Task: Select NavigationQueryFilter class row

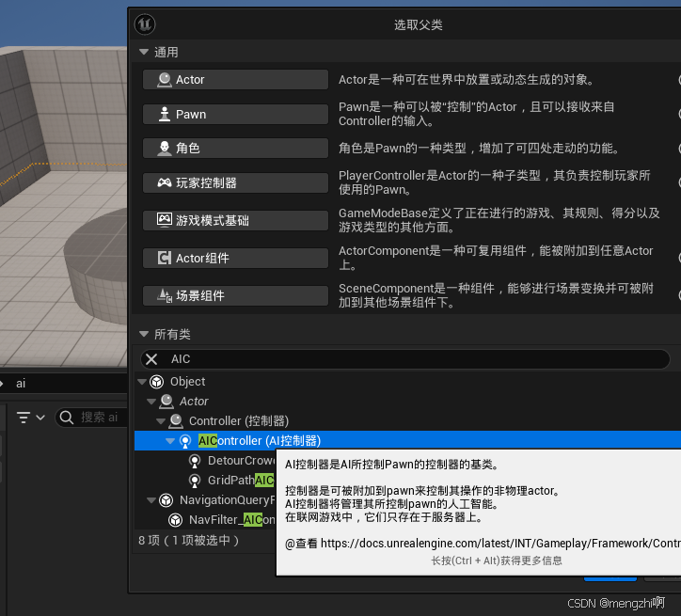Action: coord(228,500)
